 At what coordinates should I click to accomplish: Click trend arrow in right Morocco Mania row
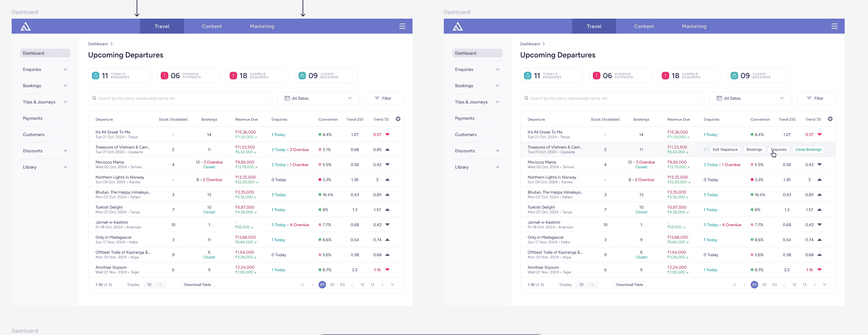(820, 164)
